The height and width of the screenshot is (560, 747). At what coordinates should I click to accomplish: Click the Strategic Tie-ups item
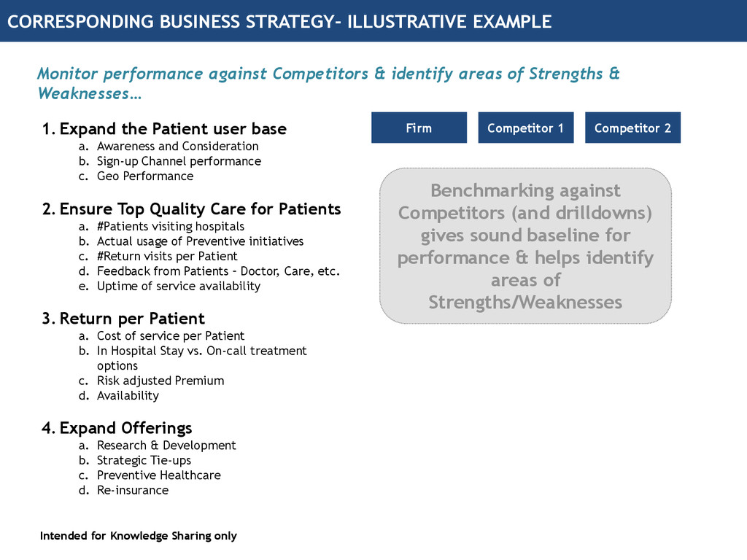[144, 460]
